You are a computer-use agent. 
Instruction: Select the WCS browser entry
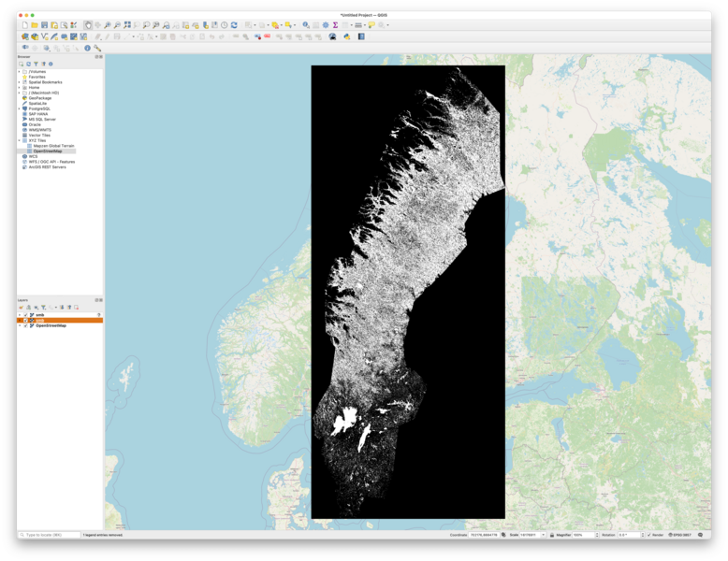point(33,156)
